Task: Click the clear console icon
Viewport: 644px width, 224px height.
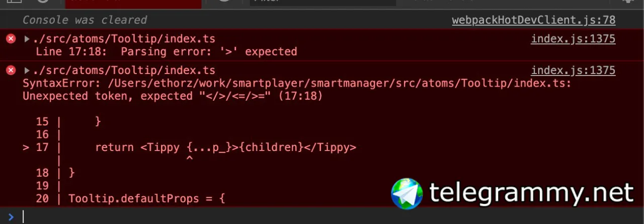Action: coord(43,2)
